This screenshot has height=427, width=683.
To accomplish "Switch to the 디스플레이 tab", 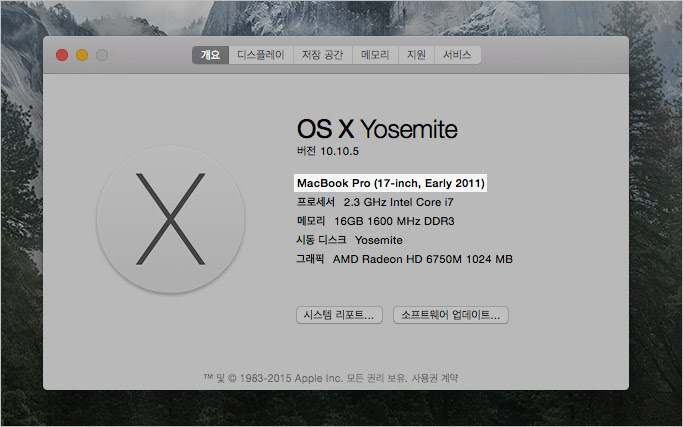I will tap(261, 55).
